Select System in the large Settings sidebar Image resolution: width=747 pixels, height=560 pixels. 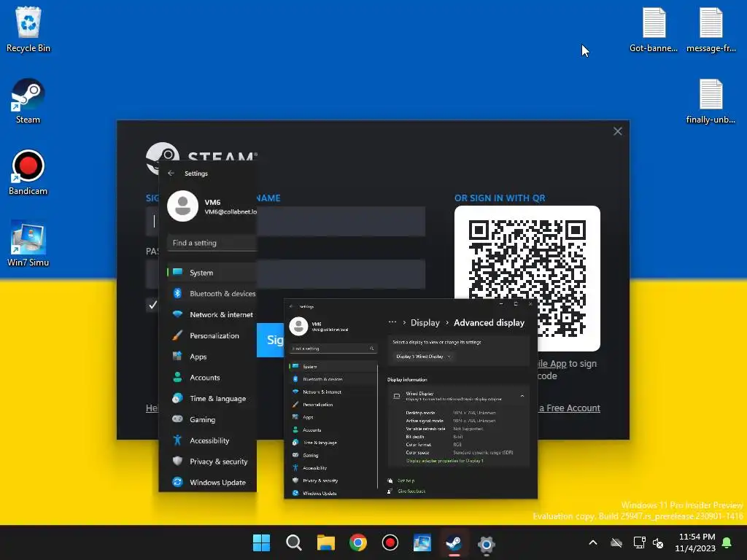[212, 273]
